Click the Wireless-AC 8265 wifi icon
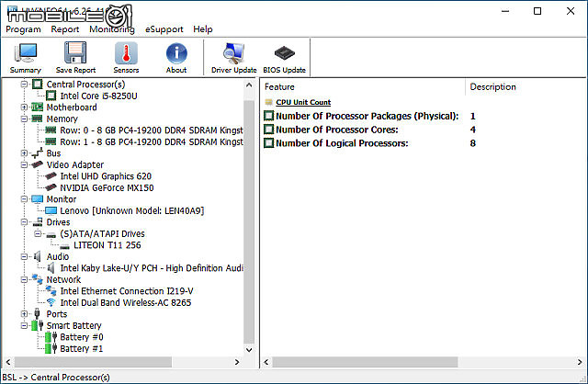 point(51,302)
